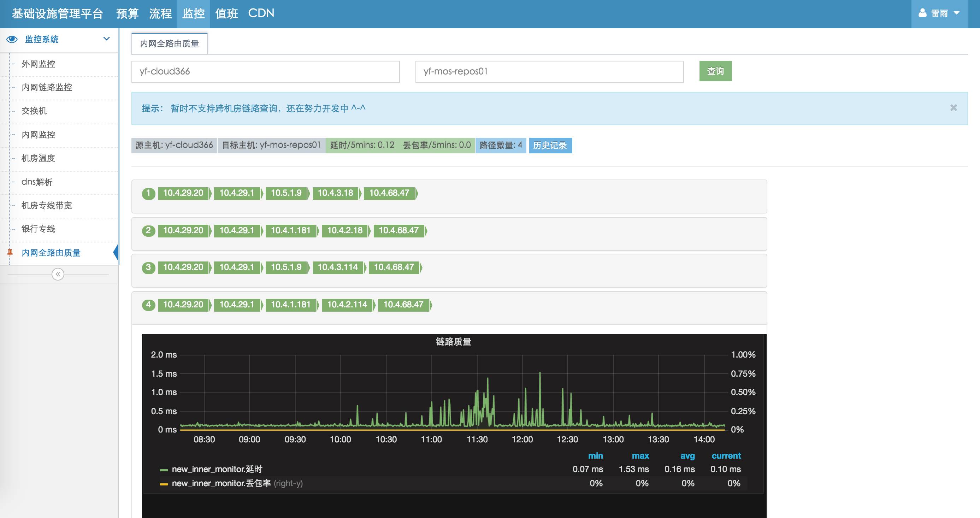
Task: Click the green route number 3 badge
Action: [148, 267]
